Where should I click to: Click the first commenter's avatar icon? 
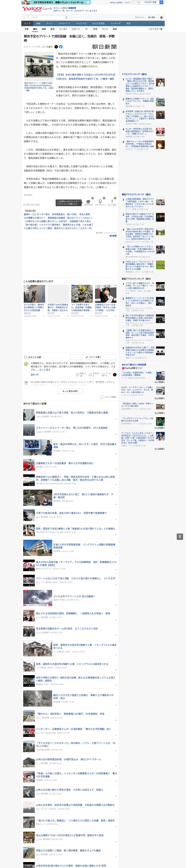pyautogui.click(x=26, y=364)
